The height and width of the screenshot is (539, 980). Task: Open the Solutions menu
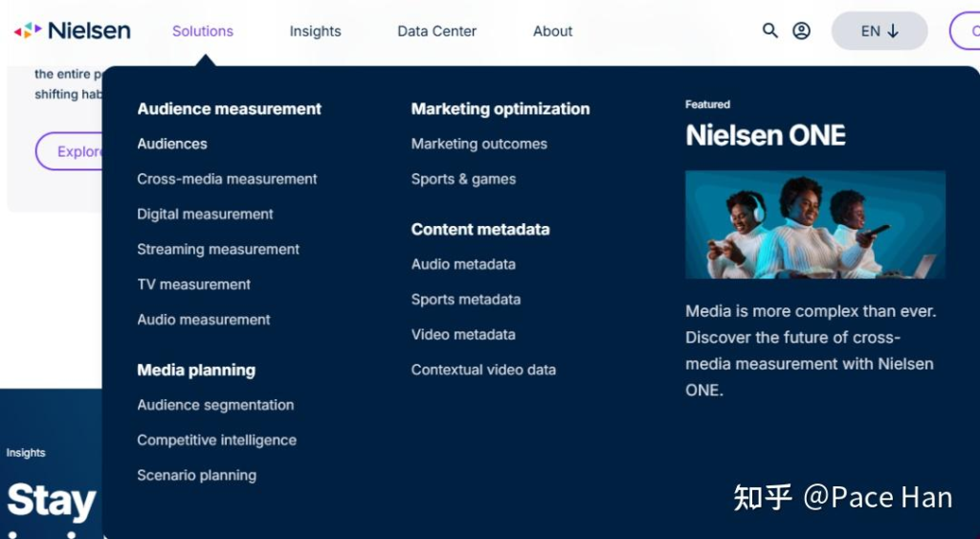tap(203, 32)
